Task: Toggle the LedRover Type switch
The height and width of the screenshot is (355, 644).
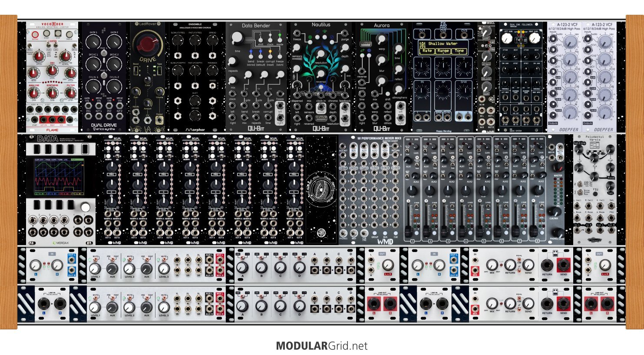Action: (159, 70)
